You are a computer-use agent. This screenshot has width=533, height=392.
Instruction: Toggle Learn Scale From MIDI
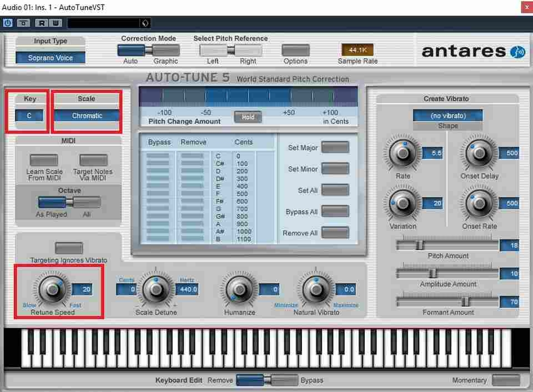click(44, 160)
